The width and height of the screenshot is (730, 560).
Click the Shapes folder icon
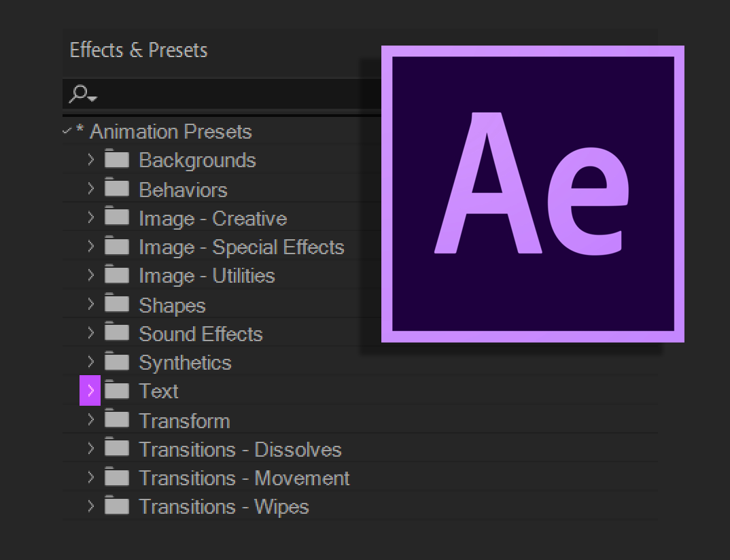(x=116, y=302)
